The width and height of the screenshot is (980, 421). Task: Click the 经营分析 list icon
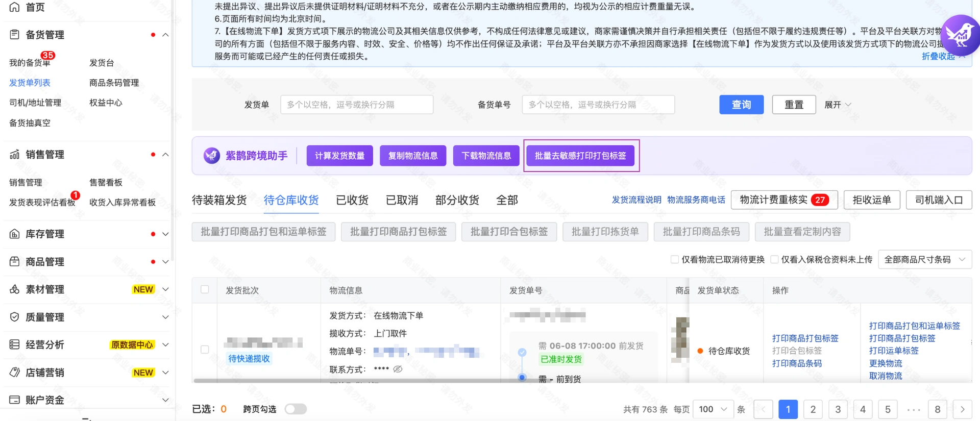point(14,344)
